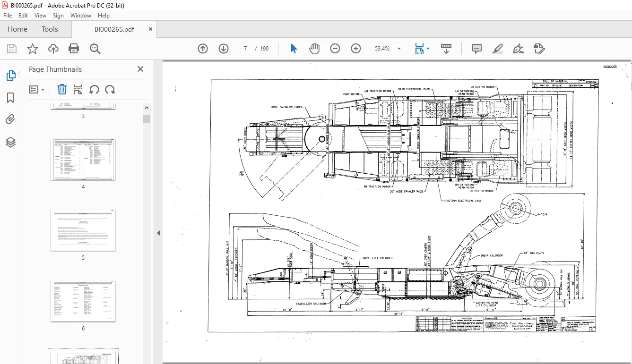Open the Attachments paperclip panel
The image size is (632, 364).
click(10, 119)
